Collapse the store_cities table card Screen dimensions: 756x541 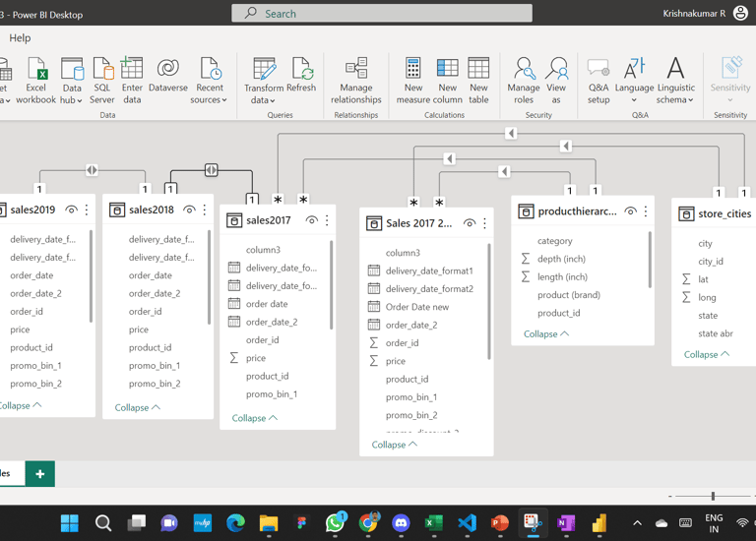pos(707,354)
